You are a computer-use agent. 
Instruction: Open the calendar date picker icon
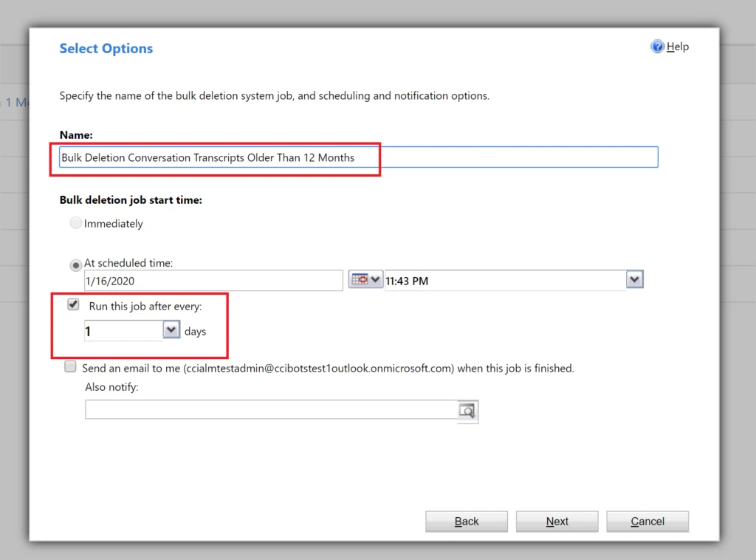360,279
